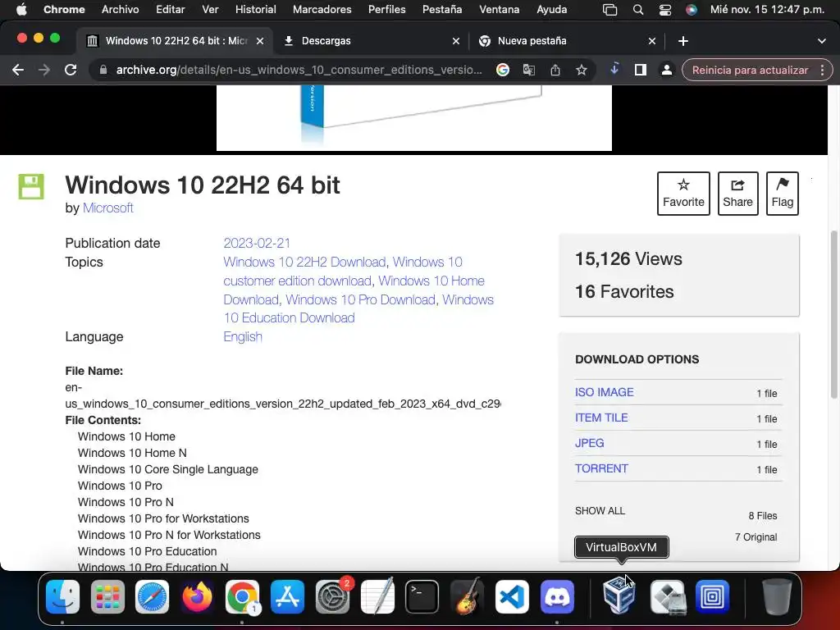The width and height of the screenshot is (840, 630).
Task: Open Control Center in menu bar
Action: 664,10
